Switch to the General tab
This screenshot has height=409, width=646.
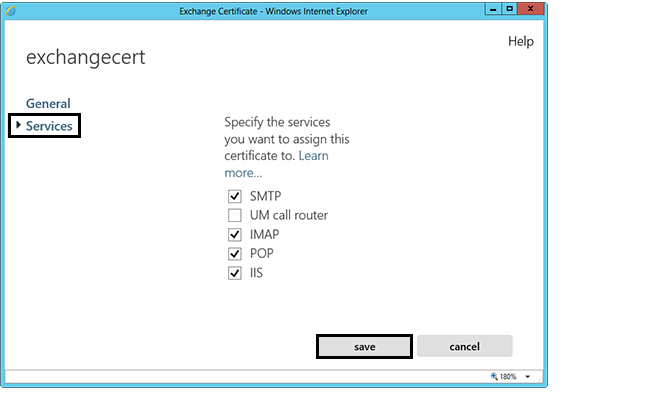(48, 103)
